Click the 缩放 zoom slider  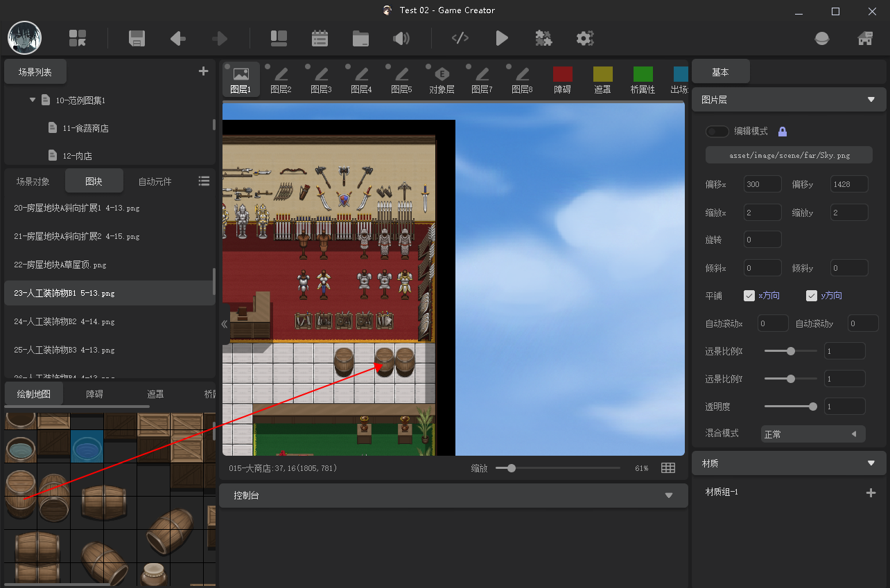pos(557,468)
